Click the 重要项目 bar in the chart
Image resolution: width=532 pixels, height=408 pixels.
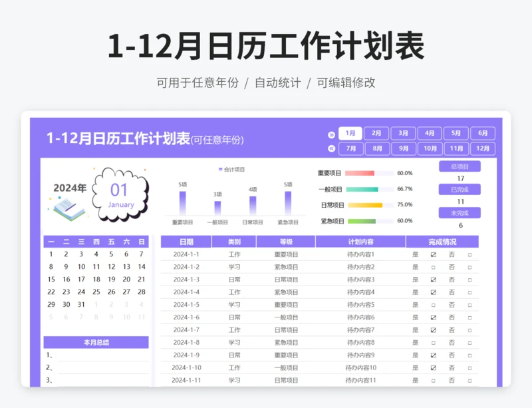tap(182, 203)
